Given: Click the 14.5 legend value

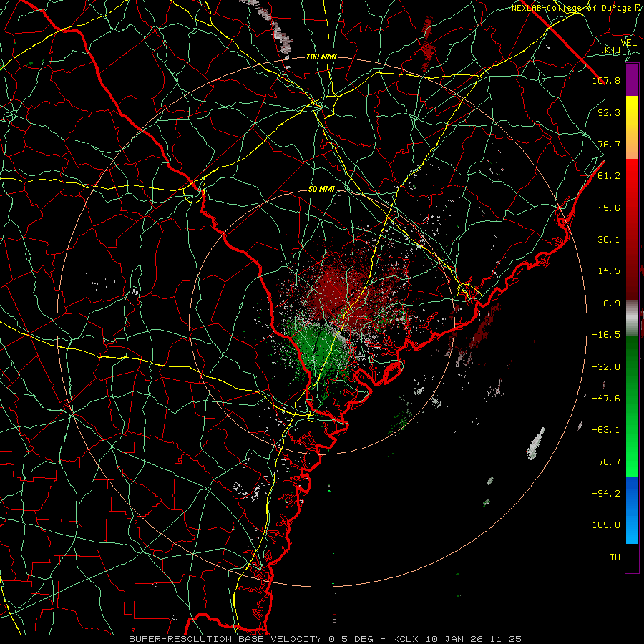Looking at the screenshot, I should [x=609, y=271].
